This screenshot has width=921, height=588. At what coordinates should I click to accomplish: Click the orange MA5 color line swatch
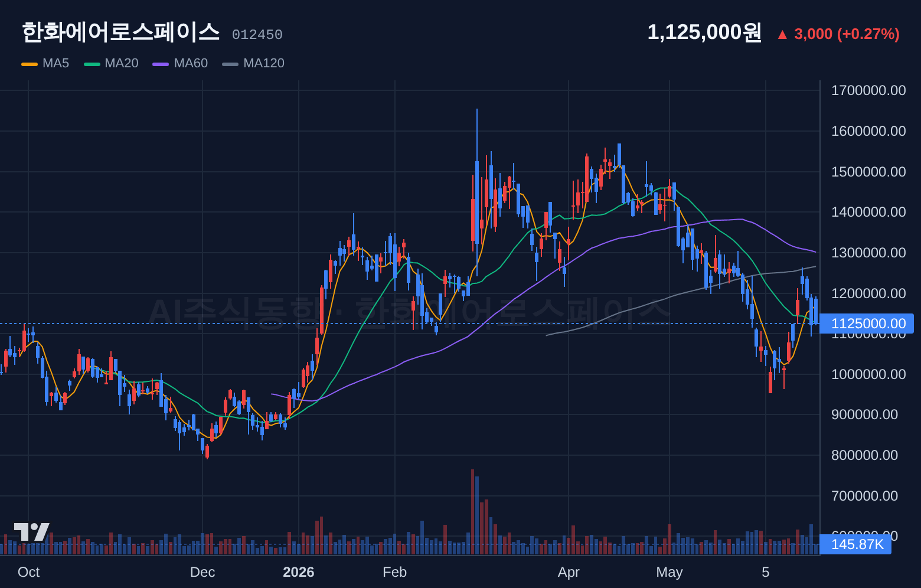pyautogui.click(x=30, y=64)
